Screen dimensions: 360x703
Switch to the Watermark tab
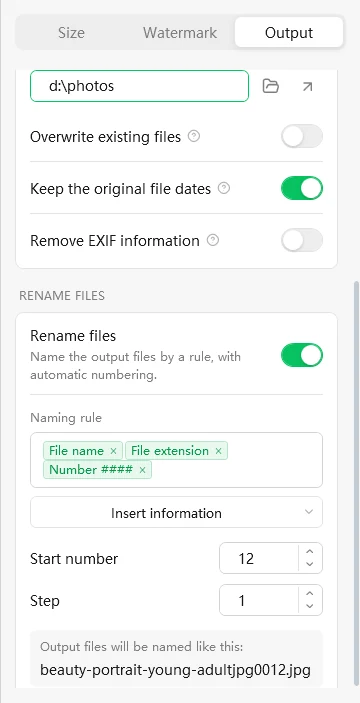coord(180,32)
